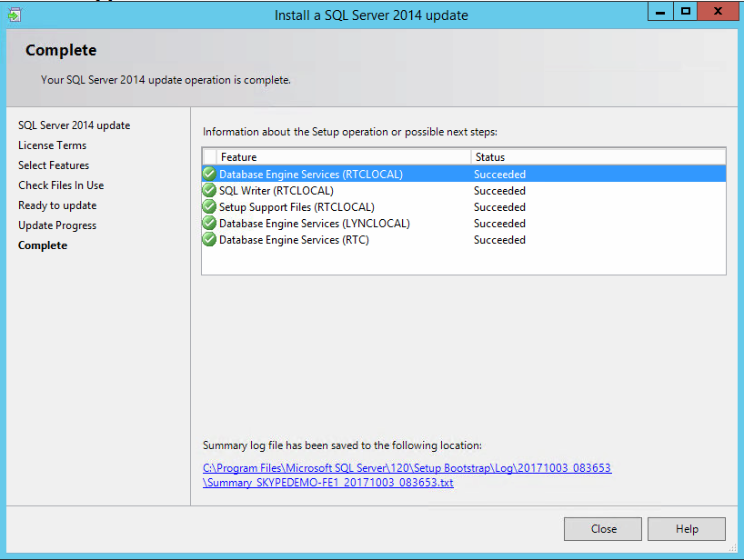Click the Close button
The height and width of the screenshot is (560, 744).
tap(603, 529)
